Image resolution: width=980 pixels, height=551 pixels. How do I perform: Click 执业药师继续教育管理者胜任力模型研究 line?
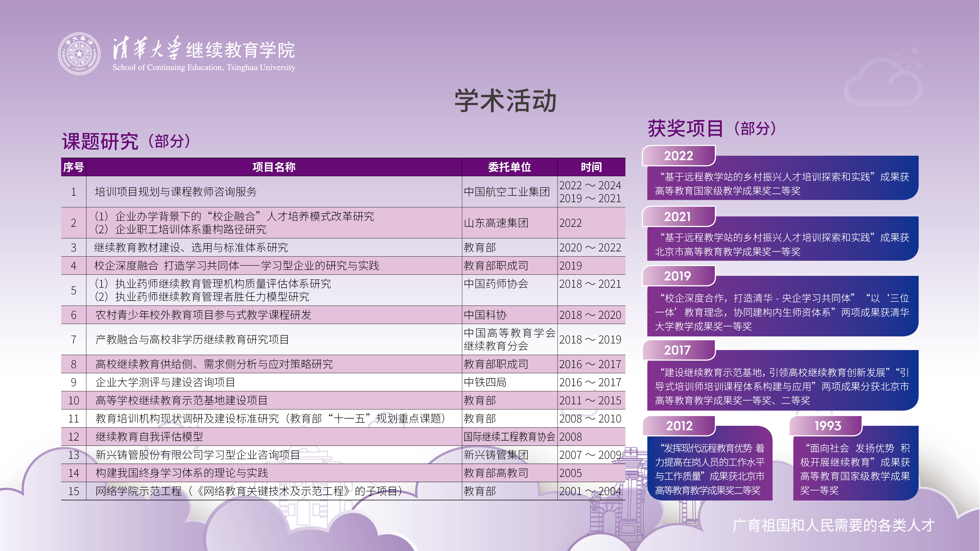(x=202, y=296)
